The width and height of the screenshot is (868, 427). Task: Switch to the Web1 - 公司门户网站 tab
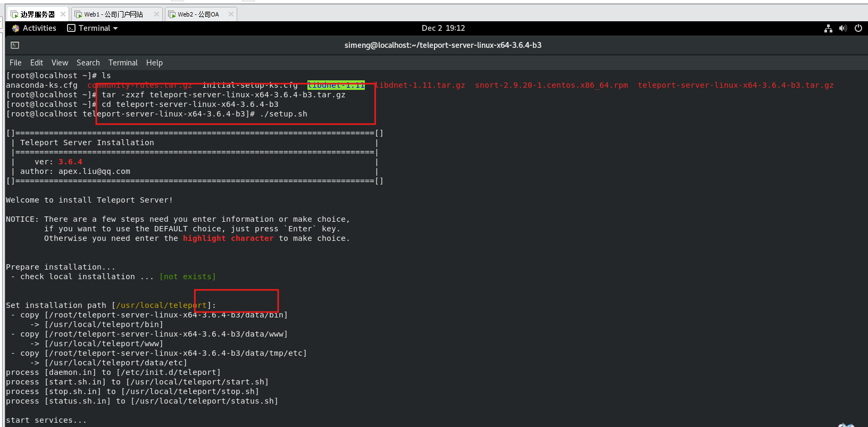[x=116, y=14]
